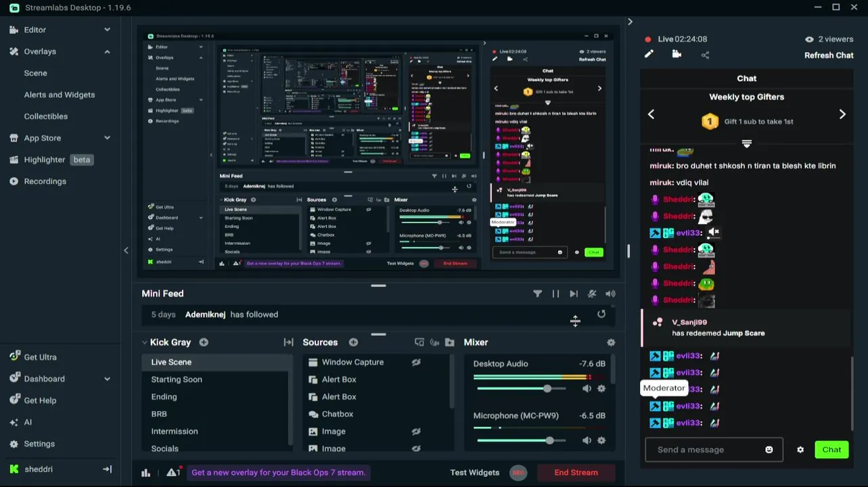Open Scene under Overlays

point(36,73)
